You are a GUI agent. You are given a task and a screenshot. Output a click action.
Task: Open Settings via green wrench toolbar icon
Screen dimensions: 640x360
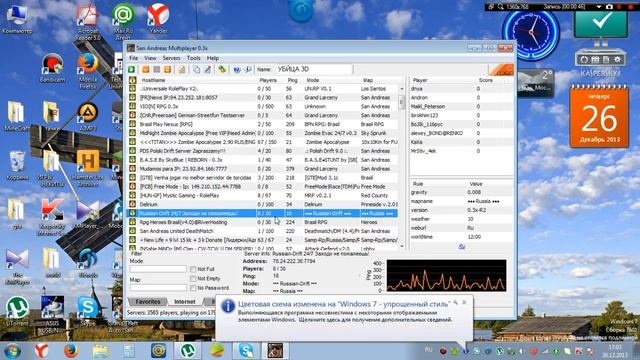click(x=222, y=69)
